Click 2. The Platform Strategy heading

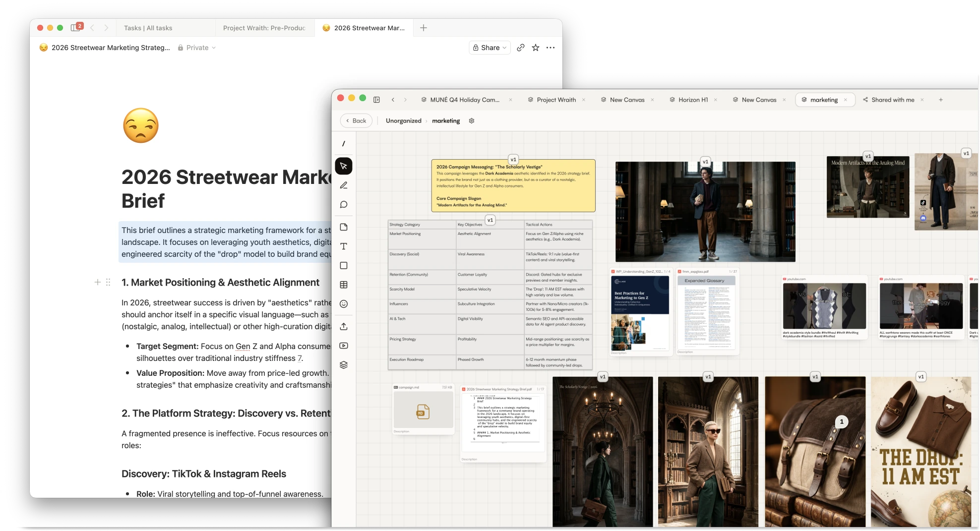[x=226, y=413]
